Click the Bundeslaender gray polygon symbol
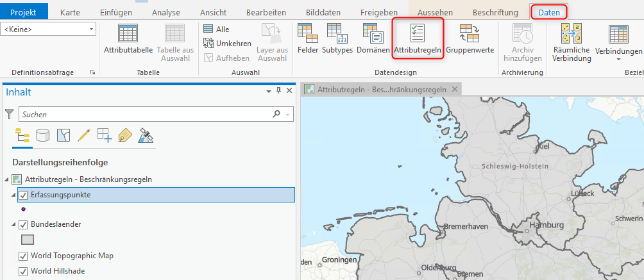This screenshot has height=280, width=644. coord(28,240)
